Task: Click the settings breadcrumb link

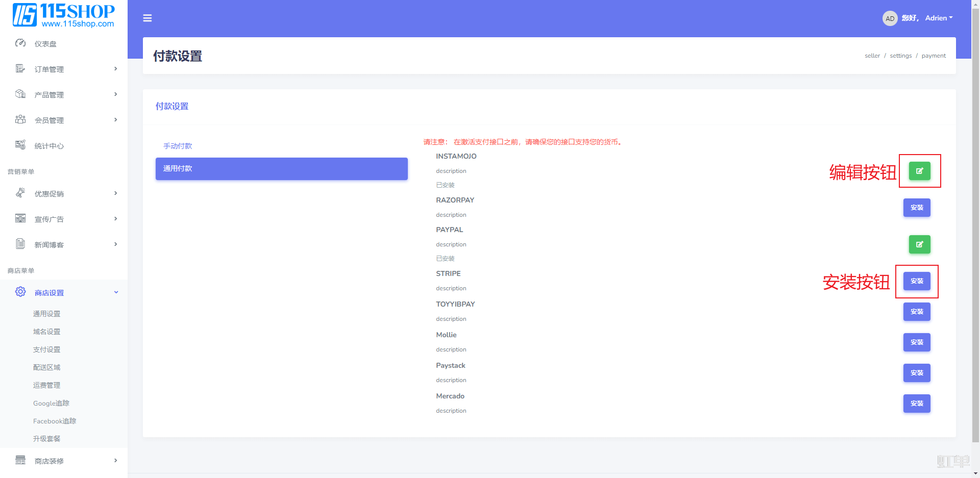Action: click(900, 56)
